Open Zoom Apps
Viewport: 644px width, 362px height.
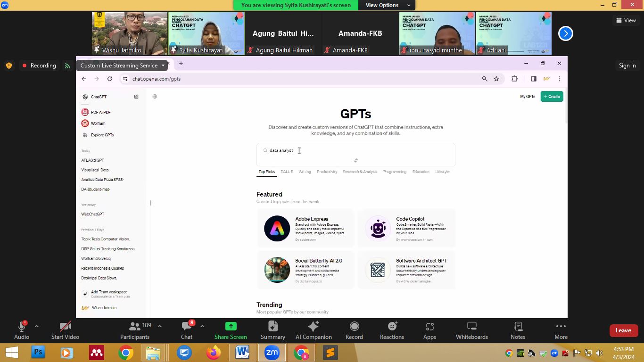pyautogui.click(x=429, y=329)
